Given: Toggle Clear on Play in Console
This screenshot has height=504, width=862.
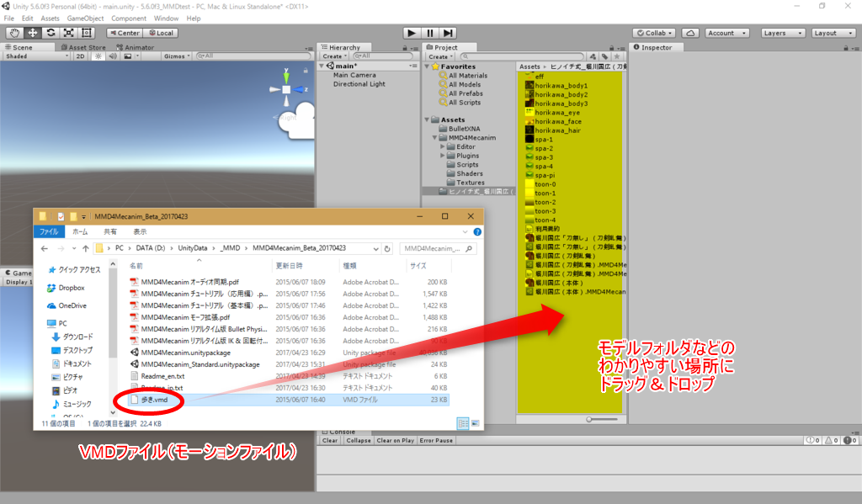Looking at the screenshot, I should pyautogui.click(x=396, y=440).
